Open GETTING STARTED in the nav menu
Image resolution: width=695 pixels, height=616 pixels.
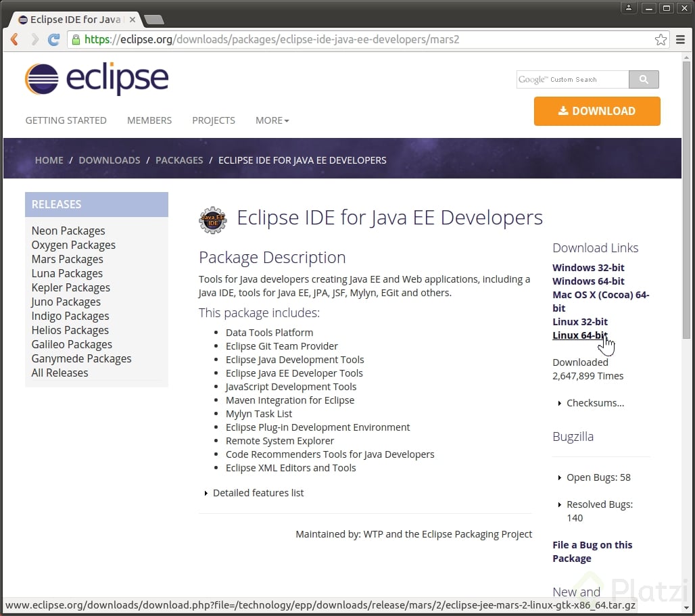[x=66, y=120]
